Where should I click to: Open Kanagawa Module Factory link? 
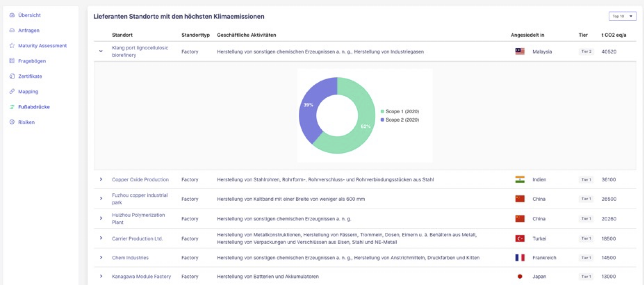141,276
